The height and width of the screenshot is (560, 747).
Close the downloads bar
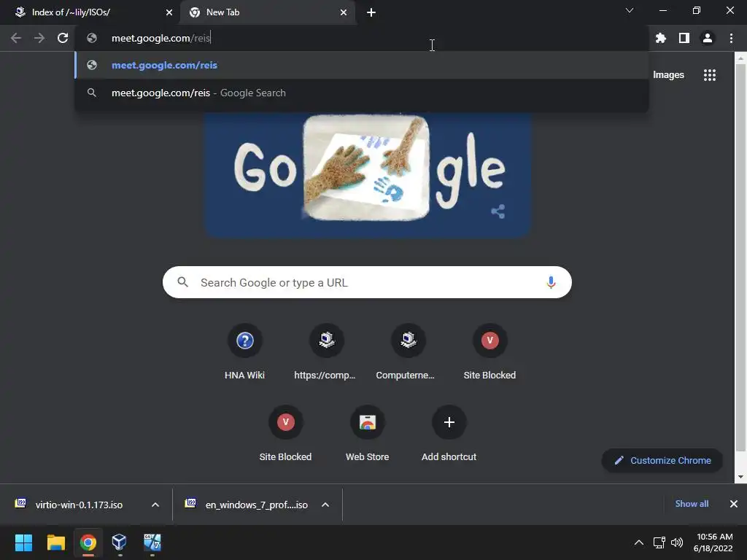(x=734, y=504)
